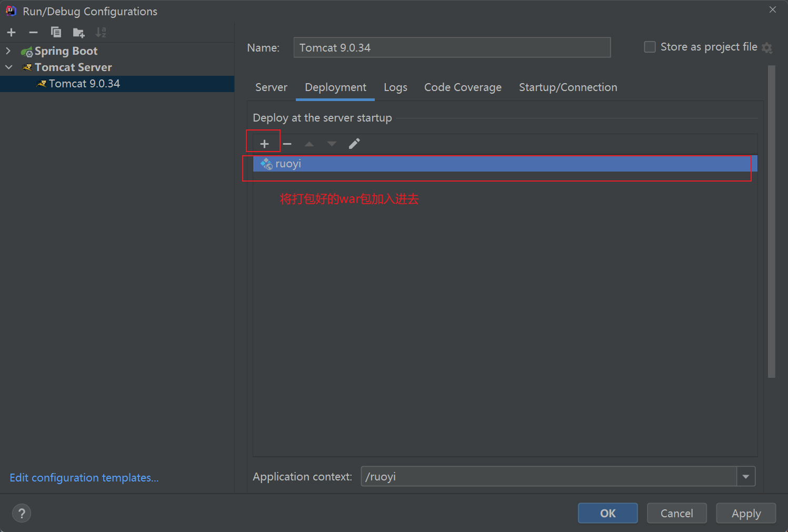The height and width of the screenshot is (532, 788).
Task: Move deployment artifact up
Action: 309,144
